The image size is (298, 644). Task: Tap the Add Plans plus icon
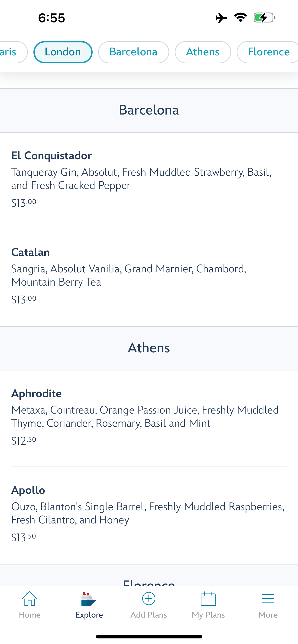(149, 599)
